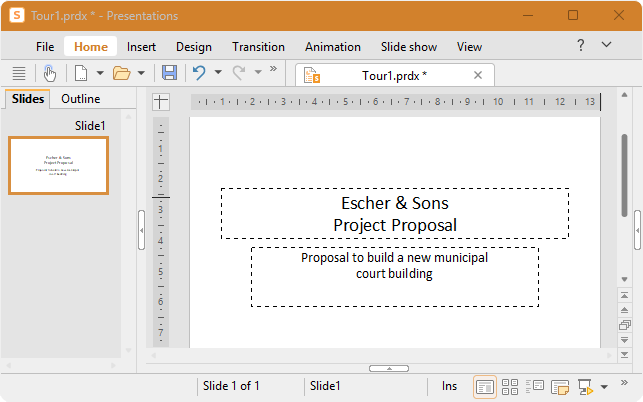Click the Save disk icon in toolbar
Image resolution: width=643 pixels, height=402 pixels.
point(169,73)
